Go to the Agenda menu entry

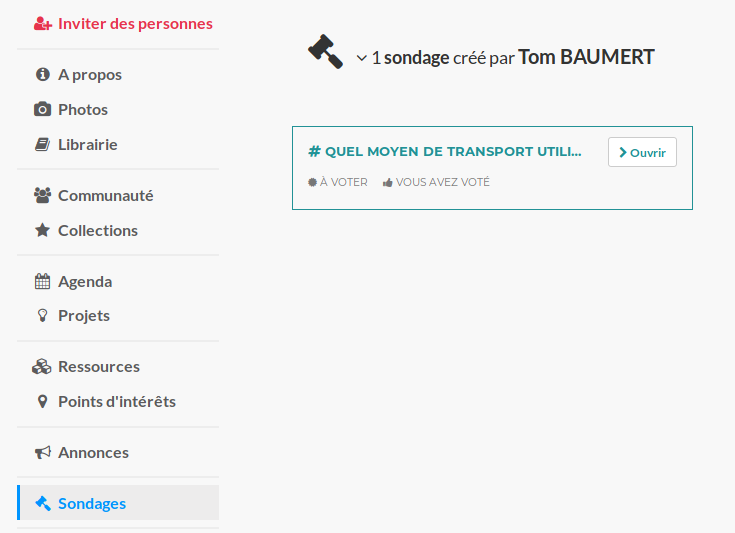tap(85, 281)
